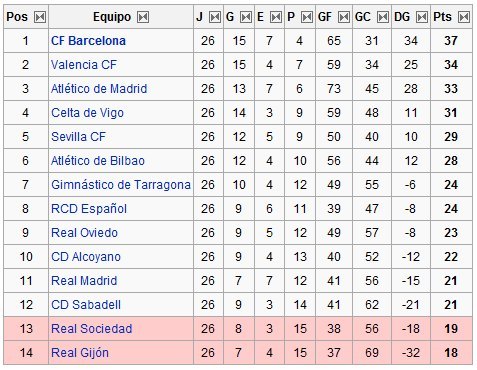
Task: Sort table by Equipo column icon
Action: (143, 17)
